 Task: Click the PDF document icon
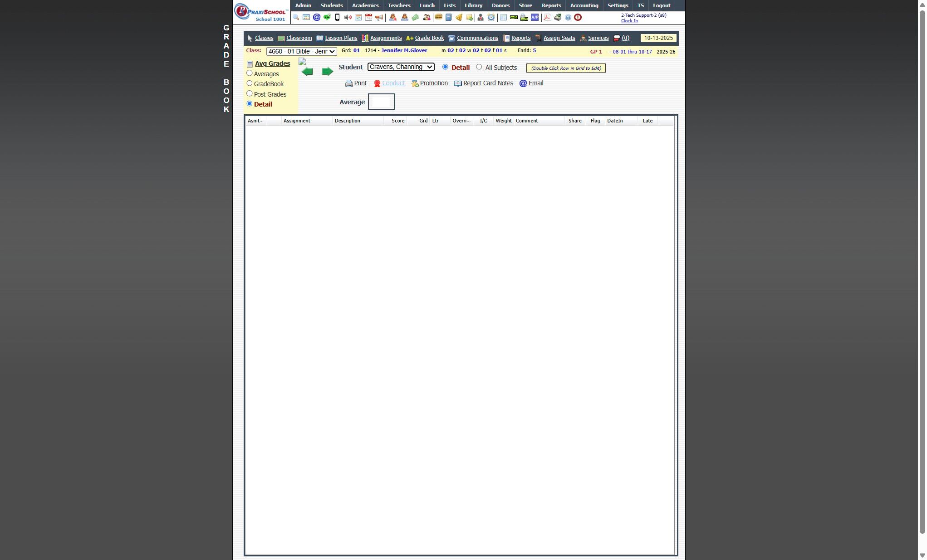click(x=547, y=17)
